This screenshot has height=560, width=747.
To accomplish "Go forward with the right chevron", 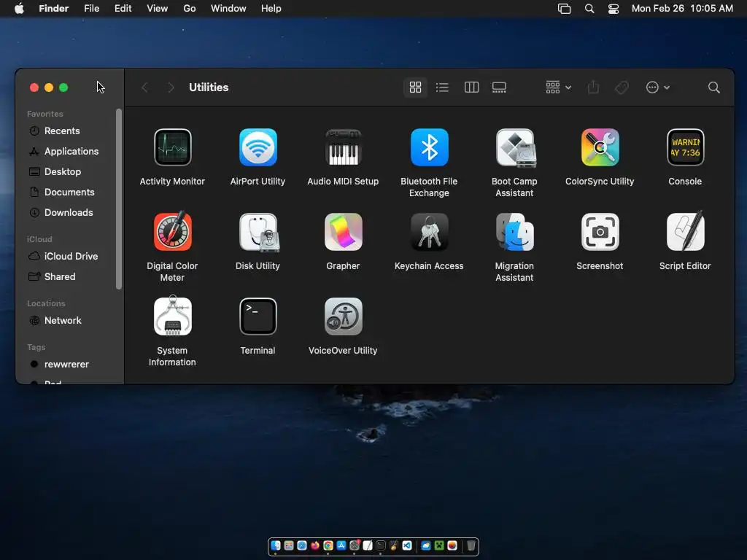I will click(x=171, y=87).
